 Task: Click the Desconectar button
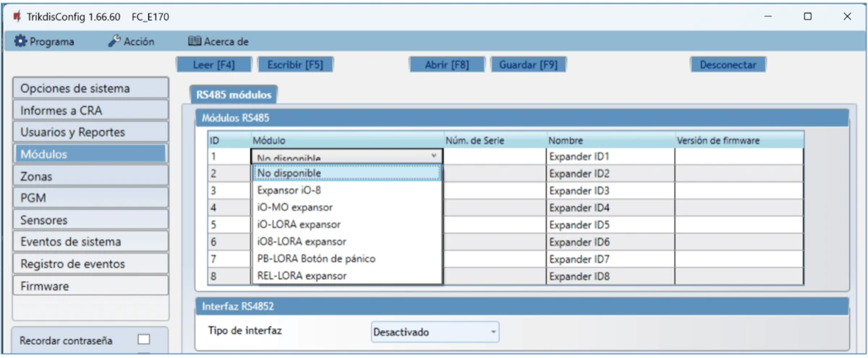pos(728,64)
